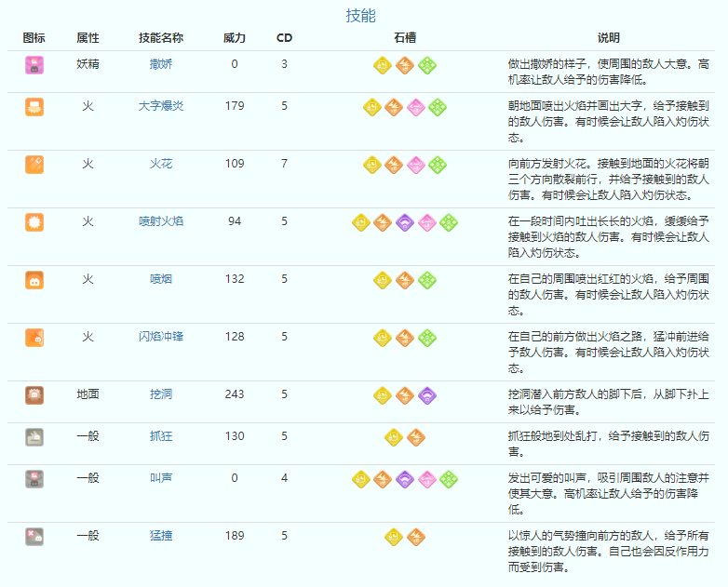Click the 抓狂打 skill icon
Image resolution: width=728 pixels, height=587 pixels.
tap(34, 437)
